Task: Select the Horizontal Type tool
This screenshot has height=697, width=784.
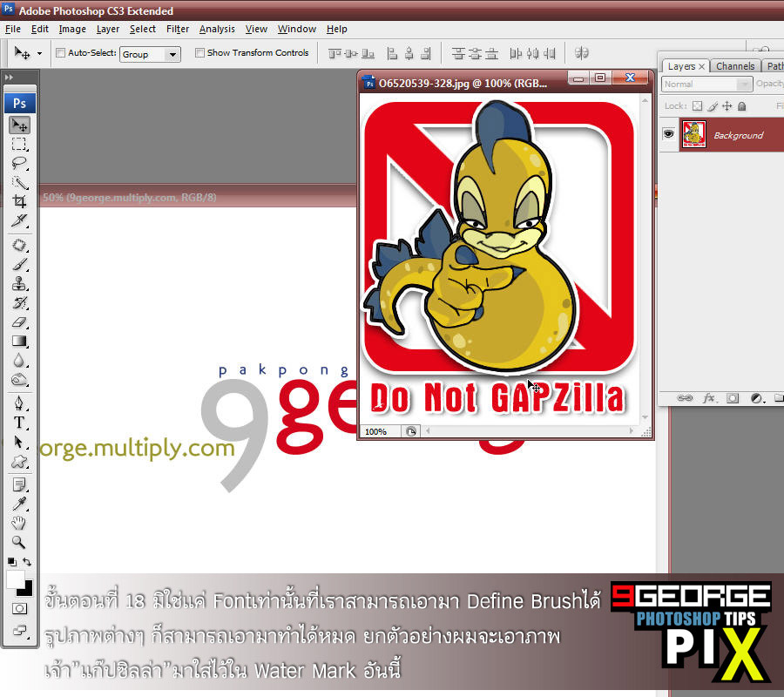Action: pyautogui.click(x=19, y=423)
